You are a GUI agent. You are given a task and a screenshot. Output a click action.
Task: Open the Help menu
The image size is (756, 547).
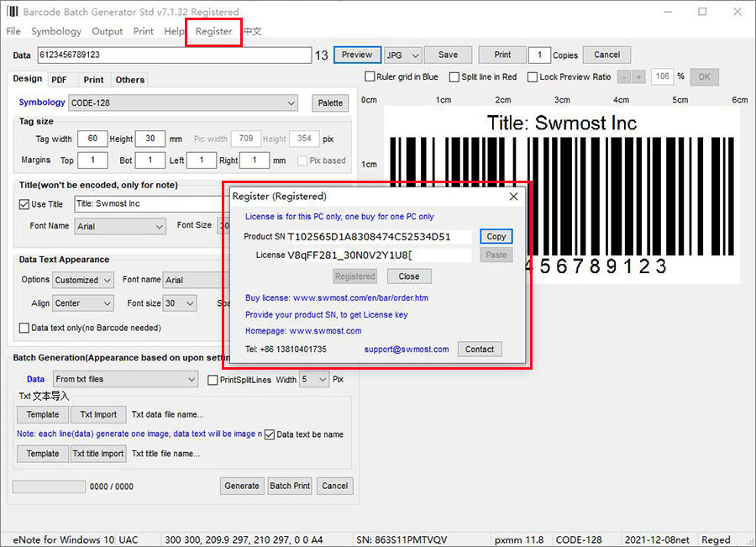[x=174, y=31]
